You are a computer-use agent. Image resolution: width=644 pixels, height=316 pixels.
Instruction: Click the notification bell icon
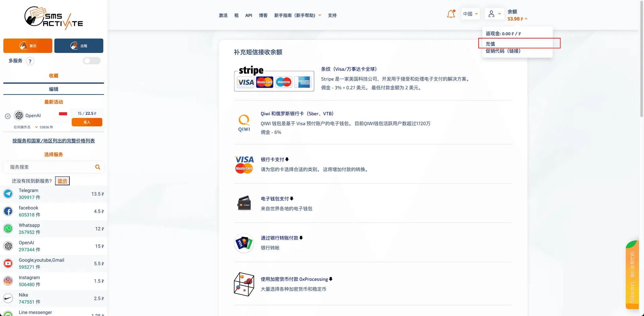click(x=451, y=14)
